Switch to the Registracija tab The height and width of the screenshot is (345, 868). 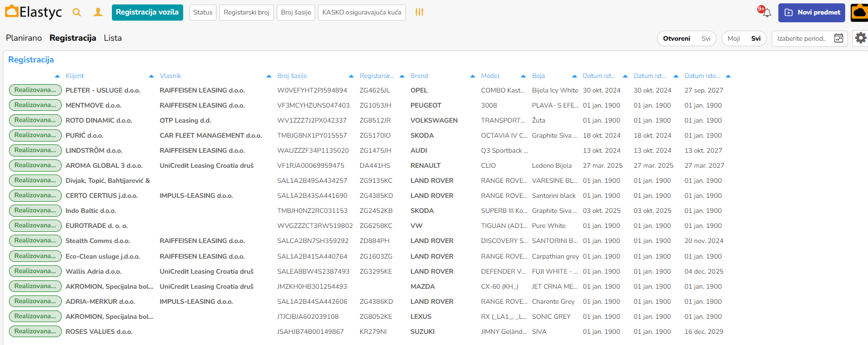coord(73,38)
